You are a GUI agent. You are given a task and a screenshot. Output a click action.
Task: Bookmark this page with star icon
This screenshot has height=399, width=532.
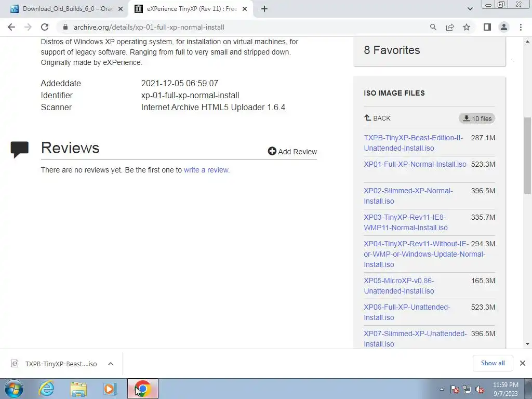pos(467,27)
